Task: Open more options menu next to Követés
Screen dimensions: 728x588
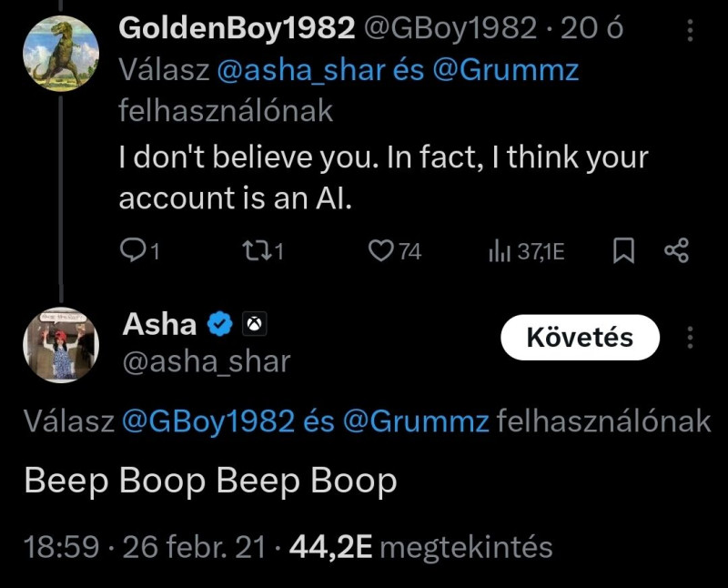Action: pyautogui.click(x=689, y=338)
